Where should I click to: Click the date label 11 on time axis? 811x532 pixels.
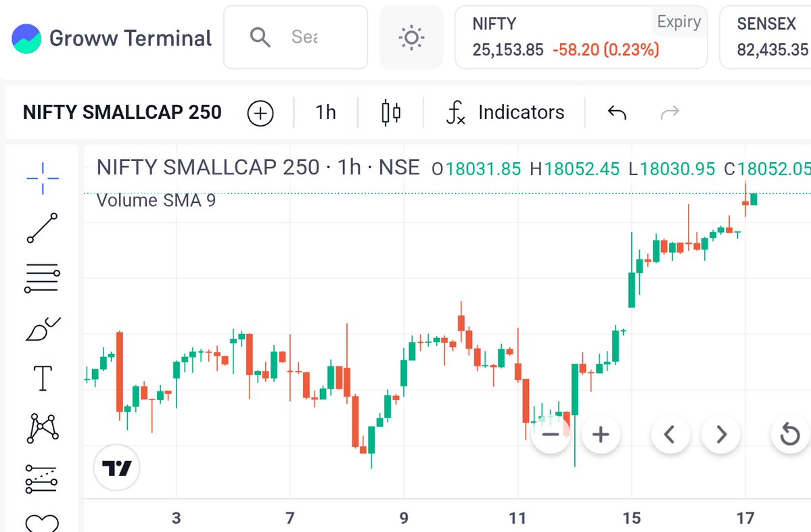coord(517,518)
